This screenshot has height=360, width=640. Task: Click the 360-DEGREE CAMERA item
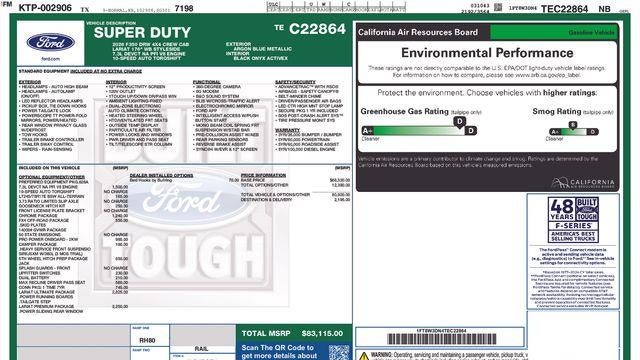point(218,87)
